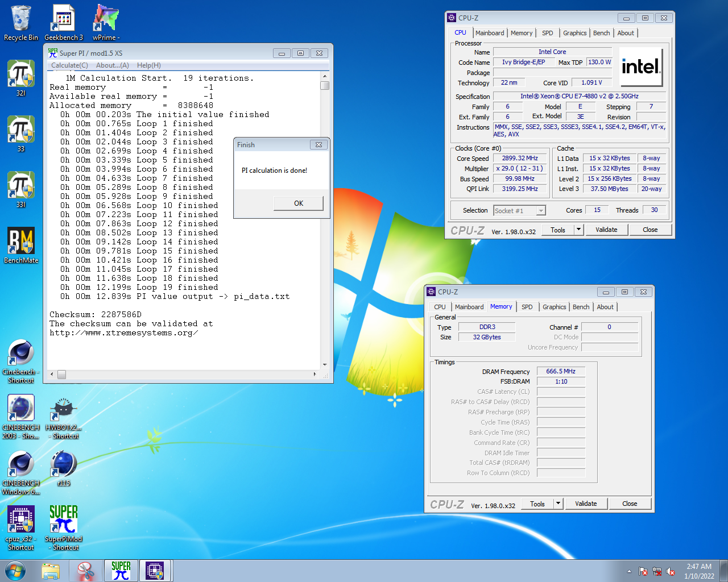
Task: Click the Core Speed 2899.32 MHz field
Action: tap(520, 159)
